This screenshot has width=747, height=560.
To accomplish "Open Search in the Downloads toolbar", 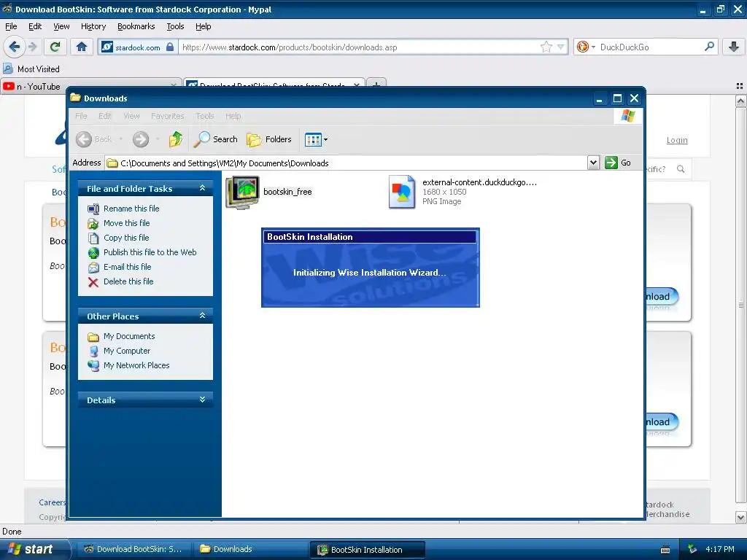I will pyautogui.click(x=215, y=139).
